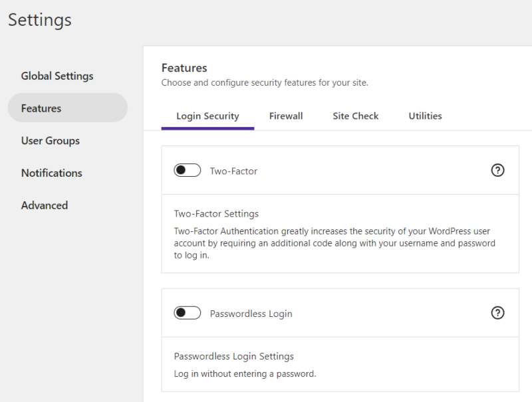Viewport: 532px width, 402px height.
Task: Click the Features page heading
Action: [184, 68]
